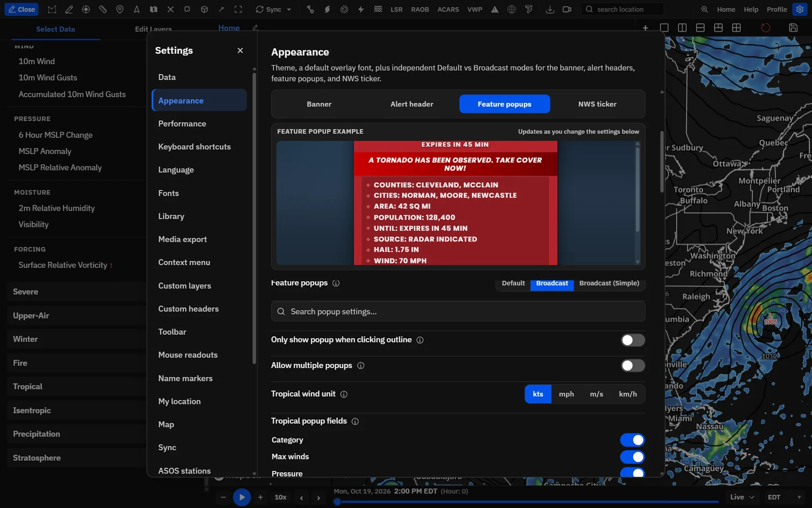812x508 pixels.
Task: Enable Allow multiple popups switch
Action: tap(633, 365)
